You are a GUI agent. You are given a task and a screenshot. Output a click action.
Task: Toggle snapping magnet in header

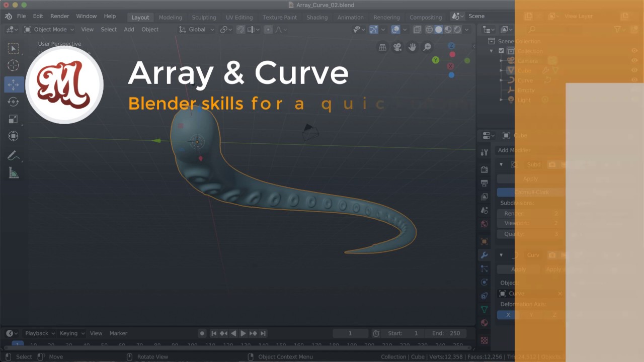pos(240,30)
